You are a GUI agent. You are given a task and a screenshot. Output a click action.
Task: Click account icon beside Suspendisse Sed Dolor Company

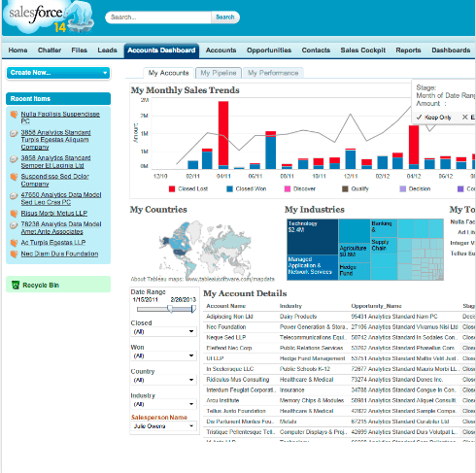pyautogui.click(x=14, y=177)
